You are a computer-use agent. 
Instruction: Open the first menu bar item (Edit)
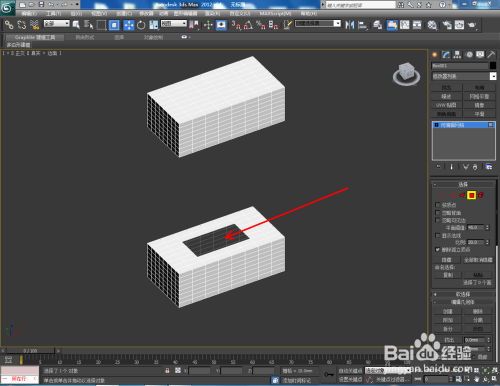[29, 14]
